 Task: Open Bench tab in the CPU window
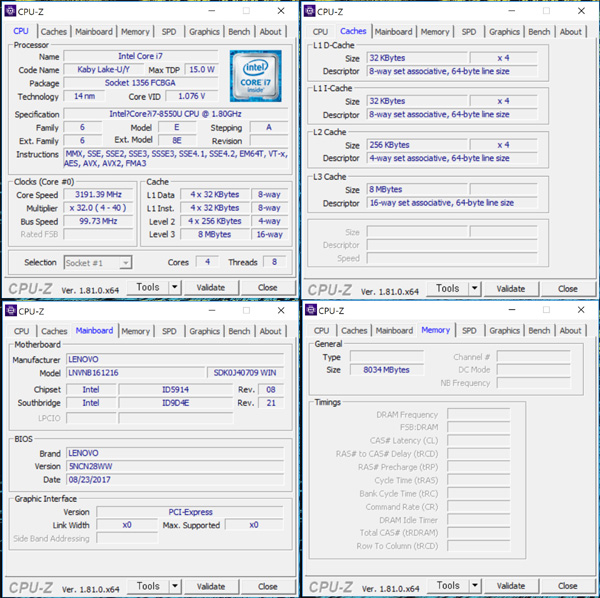[239, 32]
